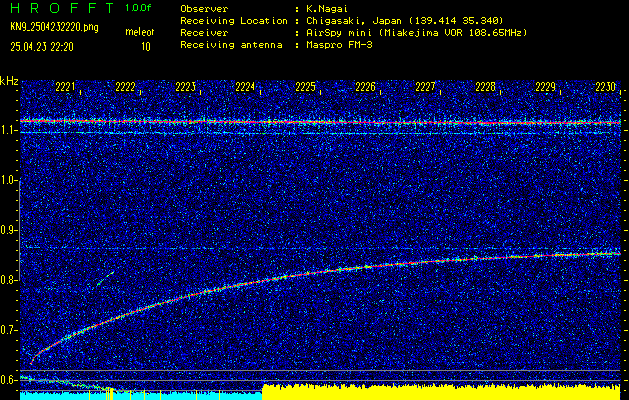Select the Maspro FM-3 antenna text
Image resolution: width=629 pixels, height=400 pixels.
tap(339, 45)
